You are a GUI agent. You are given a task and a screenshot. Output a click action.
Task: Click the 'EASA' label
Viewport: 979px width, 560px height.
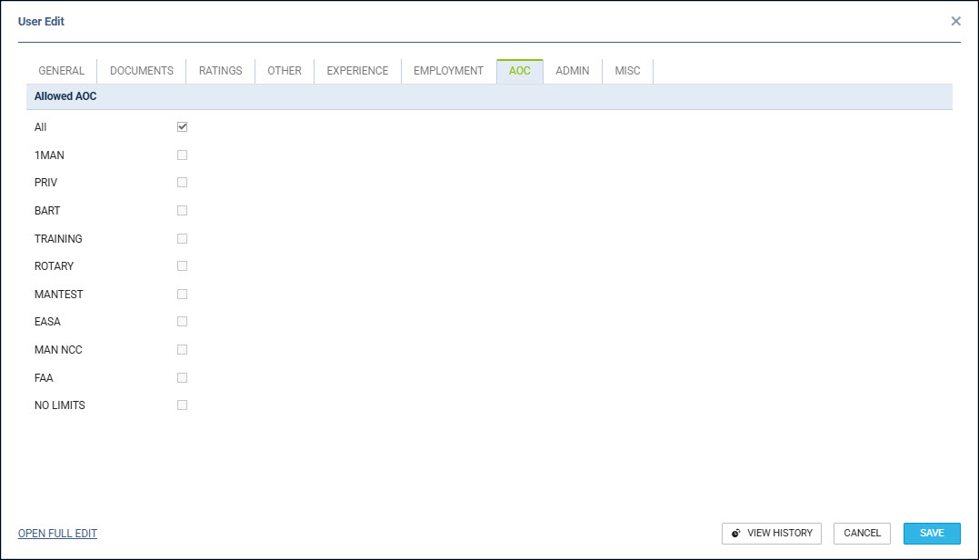pos(47,322)
